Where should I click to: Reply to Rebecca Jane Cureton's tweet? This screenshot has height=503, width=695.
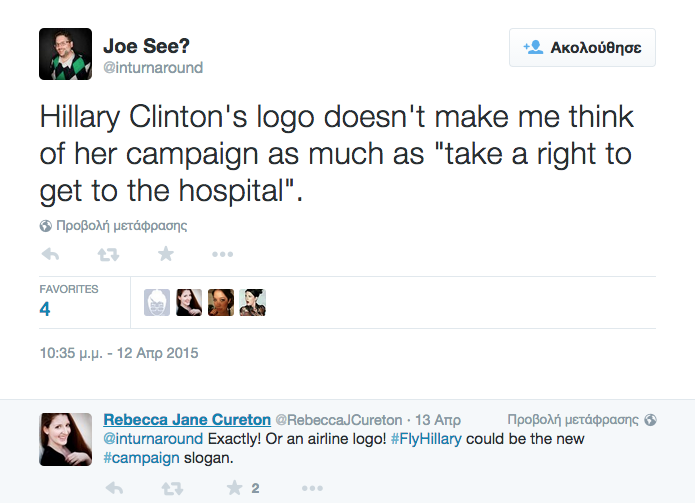point(114,488)
